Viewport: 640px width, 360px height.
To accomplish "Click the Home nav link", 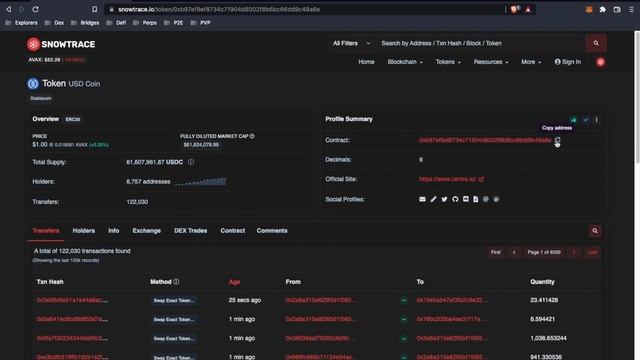I will pos(366,62).
